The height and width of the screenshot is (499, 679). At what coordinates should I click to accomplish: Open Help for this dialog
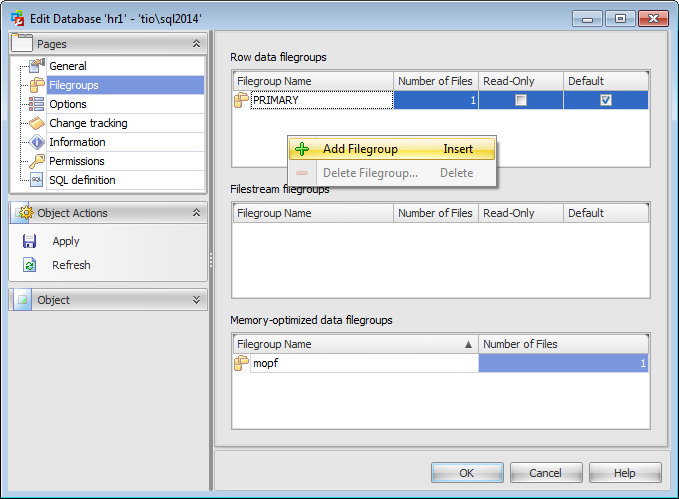click(x=624, y=473)
